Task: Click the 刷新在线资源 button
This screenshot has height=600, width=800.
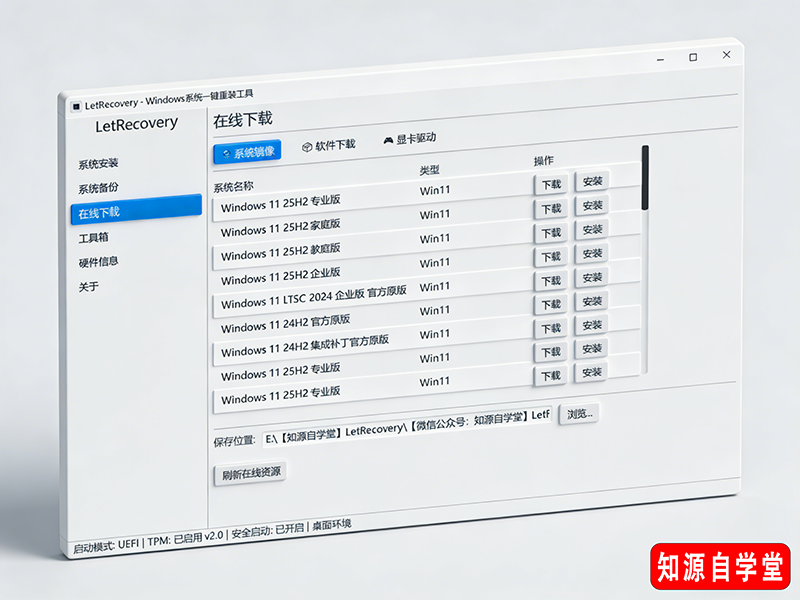Action: coord(249,472)
